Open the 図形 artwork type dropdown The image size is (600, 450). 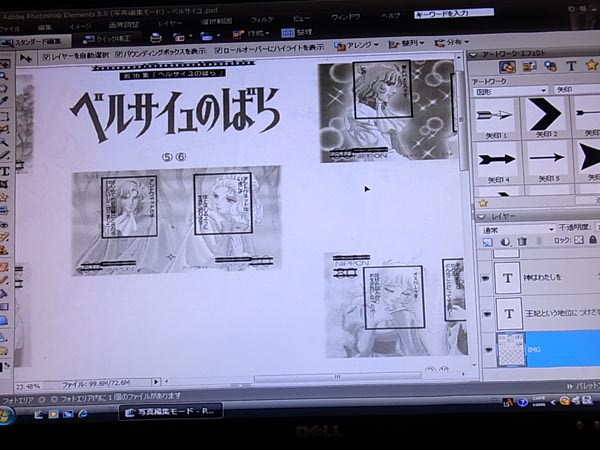click(510, 91)
